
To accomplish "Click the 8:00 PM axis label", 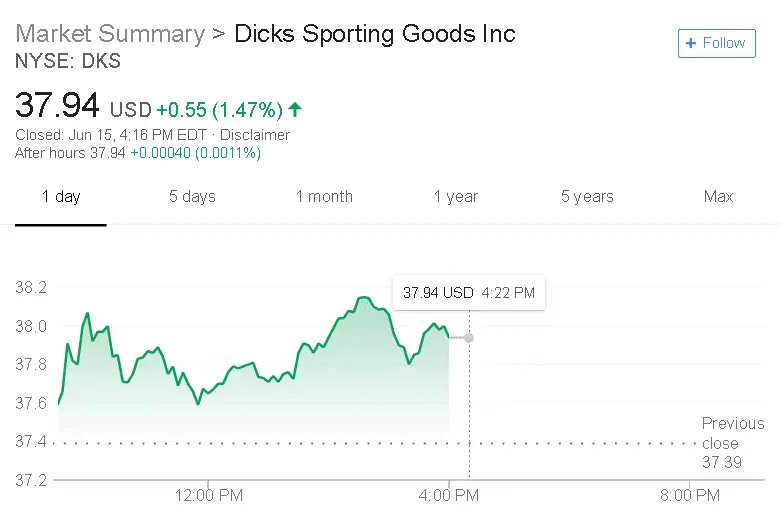I will tap(690, 495).
